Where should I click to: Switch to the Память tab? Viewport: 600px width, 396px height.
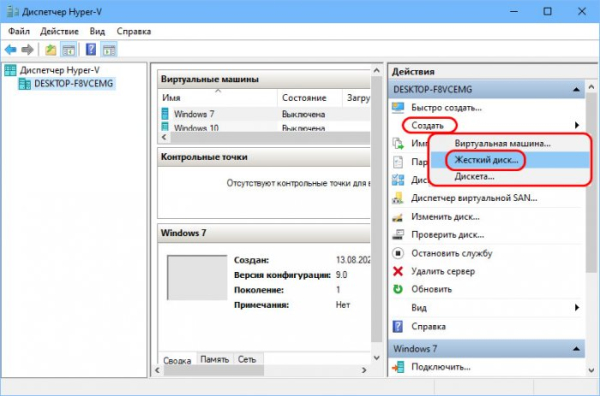pyautogui.click(x=215, y=359)
